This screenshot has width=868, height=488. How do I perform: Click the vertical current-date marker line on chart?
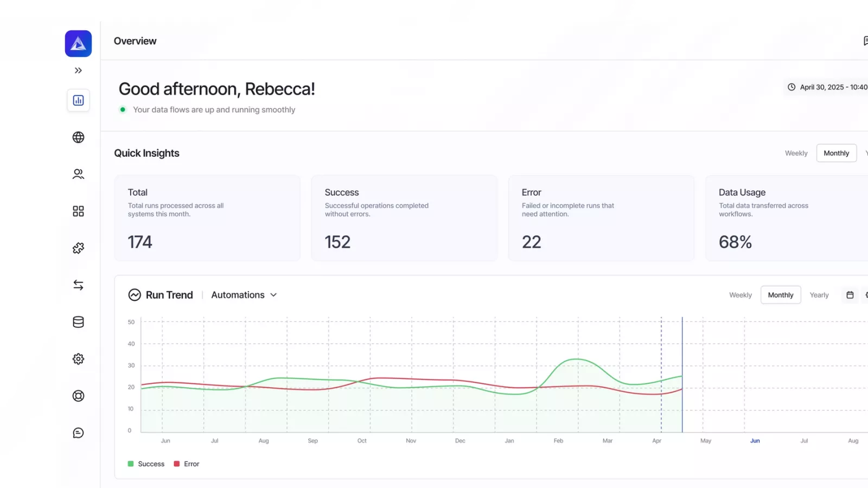tap(682, 374)
